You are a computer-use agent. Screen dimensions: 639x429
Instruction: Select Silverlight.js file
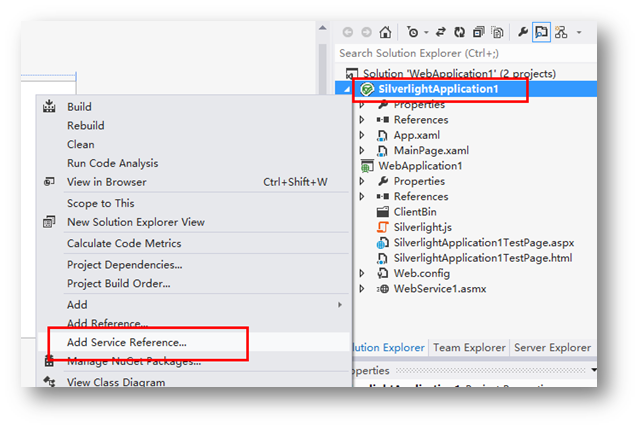pos(423,227)
